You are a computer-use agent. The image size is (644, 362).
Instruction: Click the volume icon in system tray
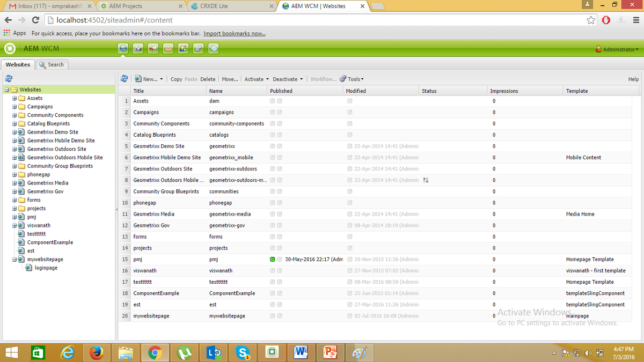588,353
